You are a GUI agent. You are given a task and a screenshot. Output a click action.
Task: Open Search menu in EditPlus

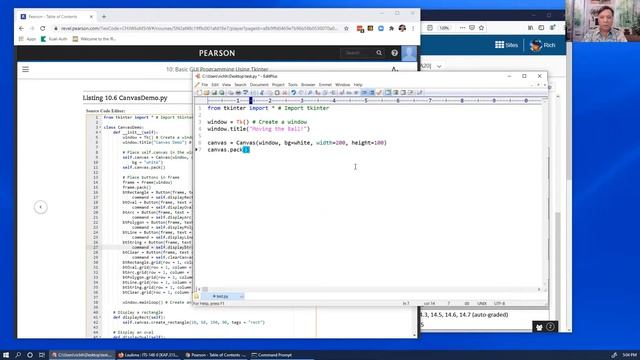tap(240, 84)
